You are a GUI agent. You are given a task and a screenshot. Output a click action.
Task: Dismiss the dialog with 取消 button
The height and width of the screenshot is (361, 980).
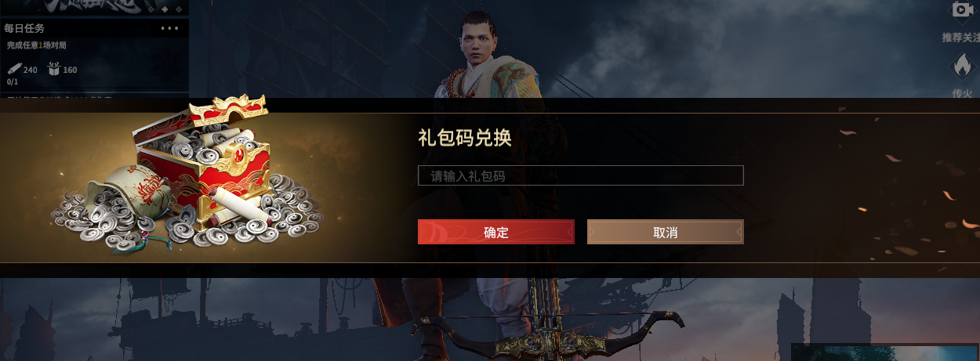point(665,232)
